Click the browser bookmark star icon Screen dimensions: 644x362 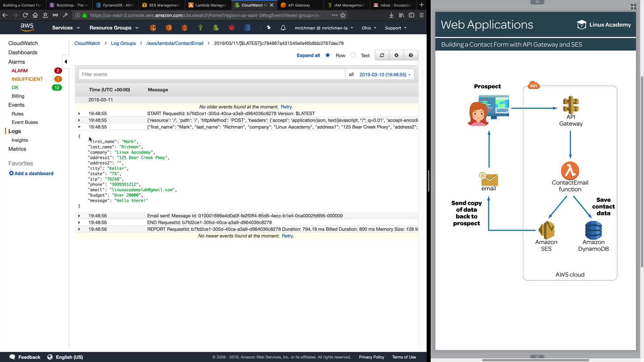pos(343,15)
